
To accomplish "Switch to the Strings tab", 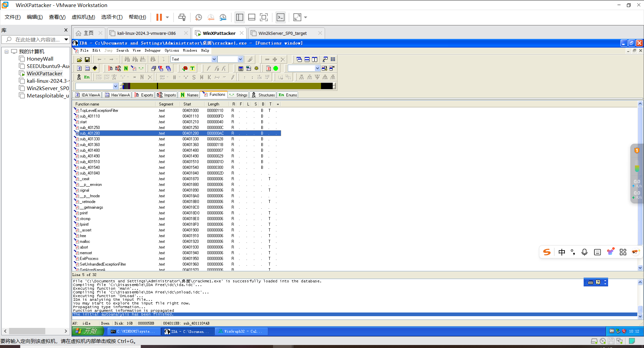I will pyautogui.click(x=238, y=95).
